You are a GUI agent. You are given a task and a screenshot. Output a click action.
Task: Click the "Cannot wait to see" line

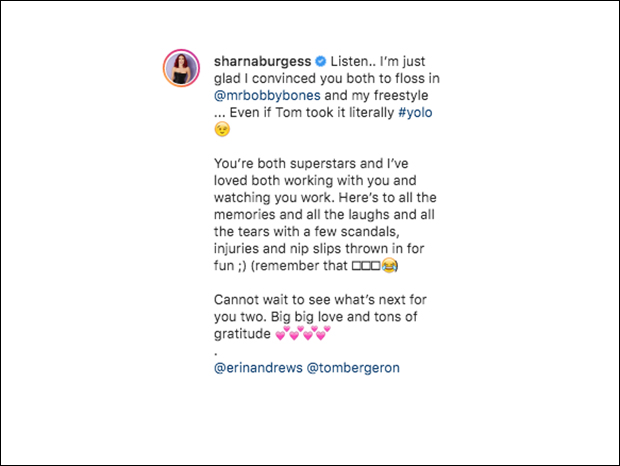[x=320, y=300]
